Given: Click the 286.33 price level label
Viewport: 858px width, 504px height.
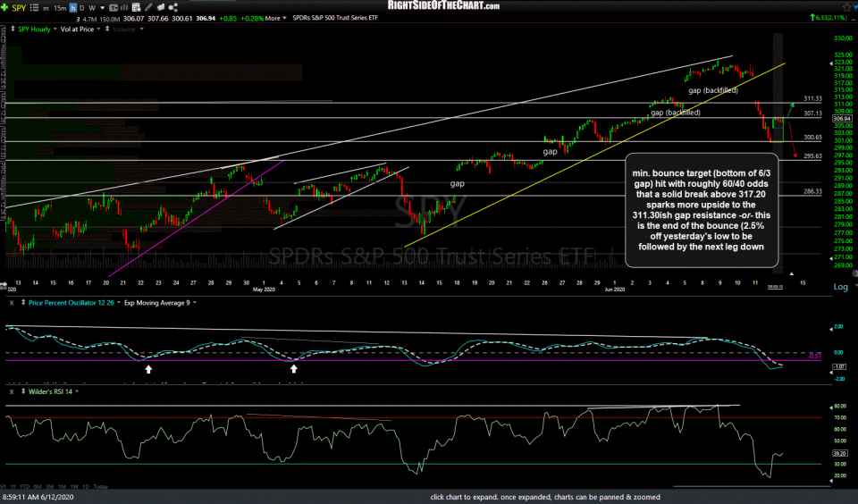Looking at the screenshot, I should (x=812, y=191).
